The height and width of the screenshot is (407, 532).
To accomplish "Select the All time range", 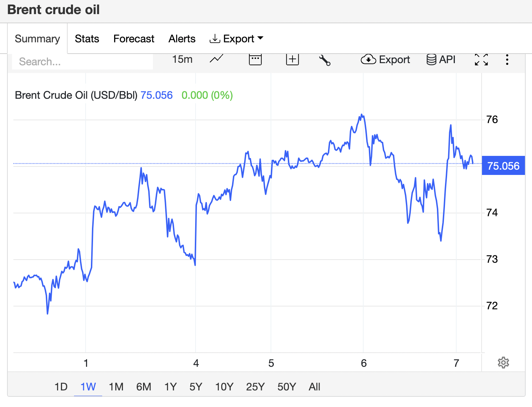I will click(315, 387).
